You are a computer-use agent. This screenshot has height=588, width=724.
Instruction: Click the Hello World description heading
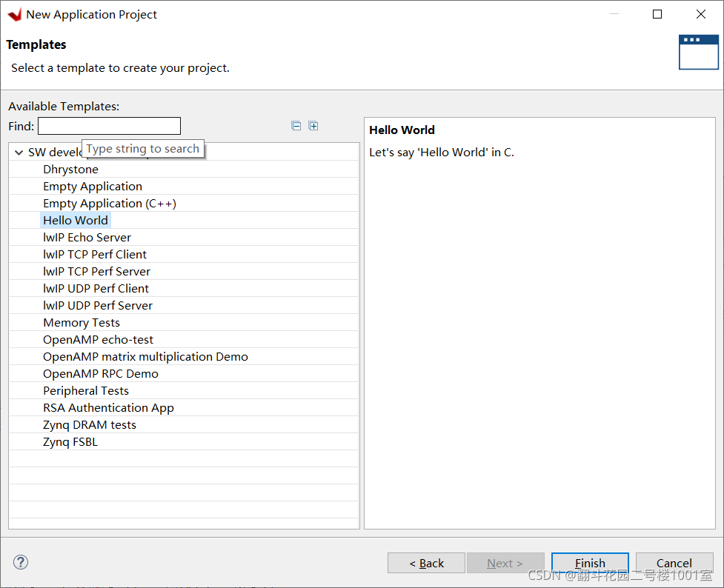(x=402, y=130)
